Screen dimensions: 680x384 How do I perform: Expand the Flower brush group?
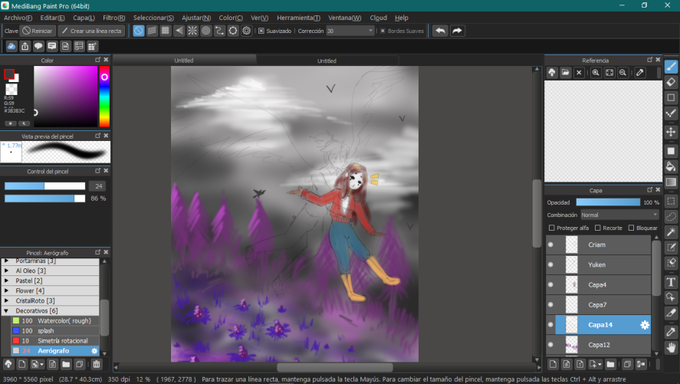tap(7, 291)
